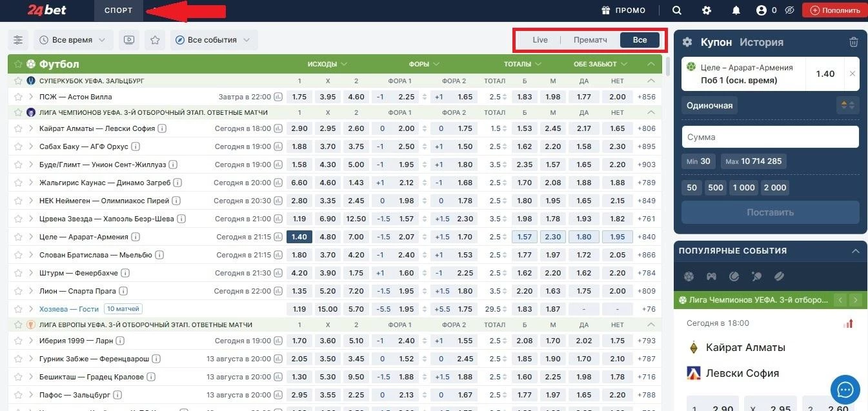Image resolution: width=868 pixels, height=411 pixels.
Task: Open the Купон tab
Action: (716, 42)
